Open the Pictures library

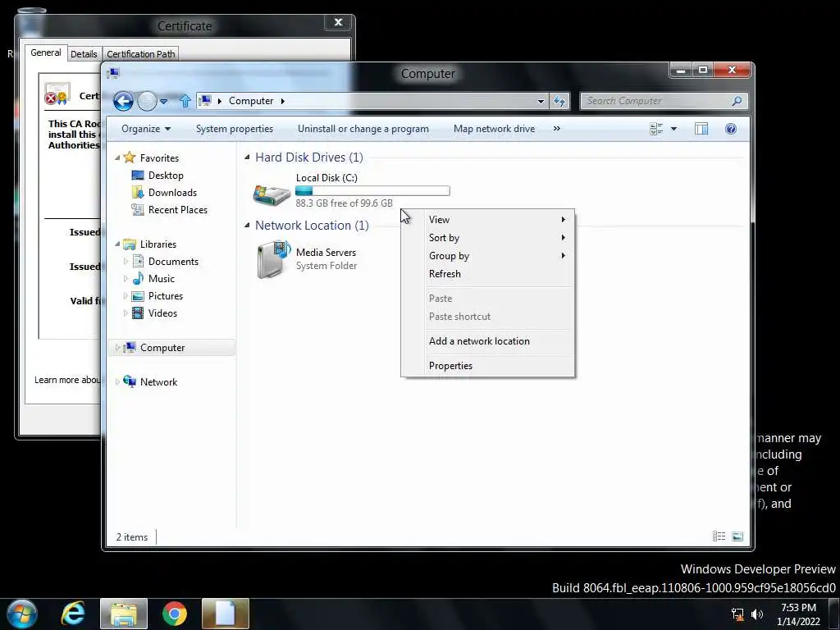tap(166, 295)
